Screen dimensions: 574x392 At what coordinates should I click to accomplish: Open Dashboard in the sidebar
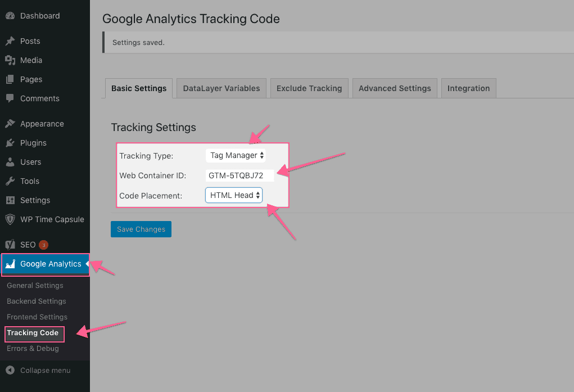coord(44,16)
